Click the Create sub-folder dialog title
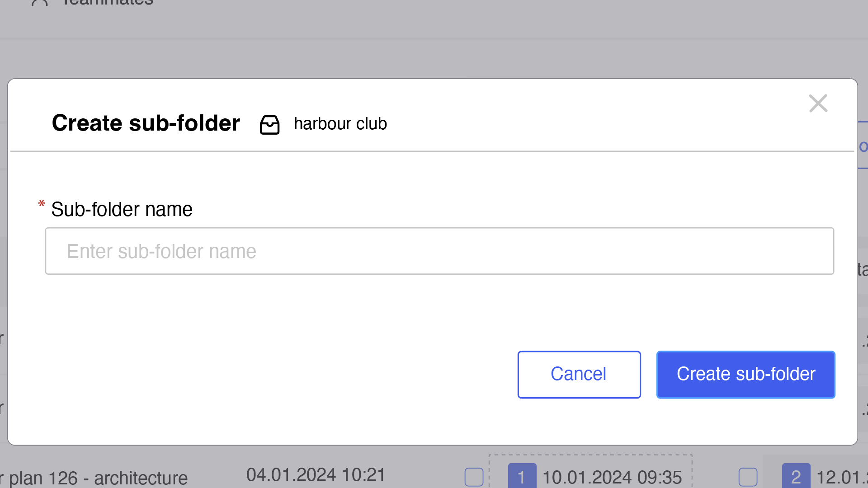 point(146,123)
